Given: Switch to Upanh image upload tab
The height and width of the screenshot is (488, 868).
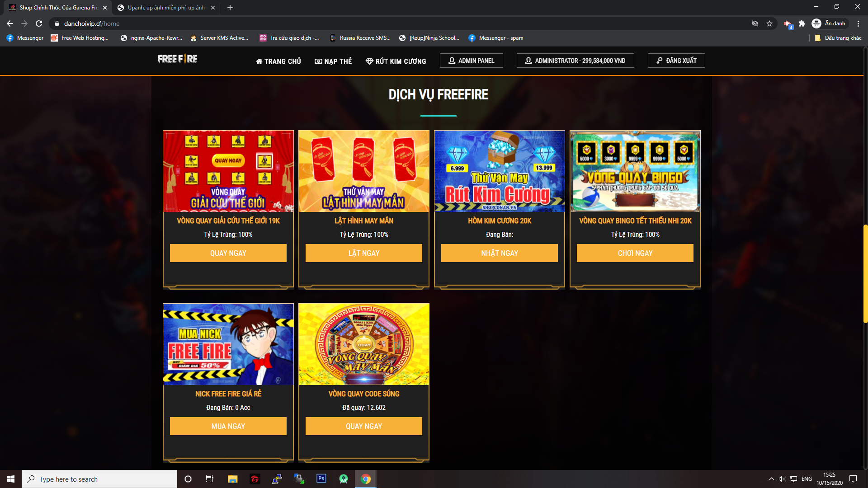Looking at the screenshot, I should 165,8.
